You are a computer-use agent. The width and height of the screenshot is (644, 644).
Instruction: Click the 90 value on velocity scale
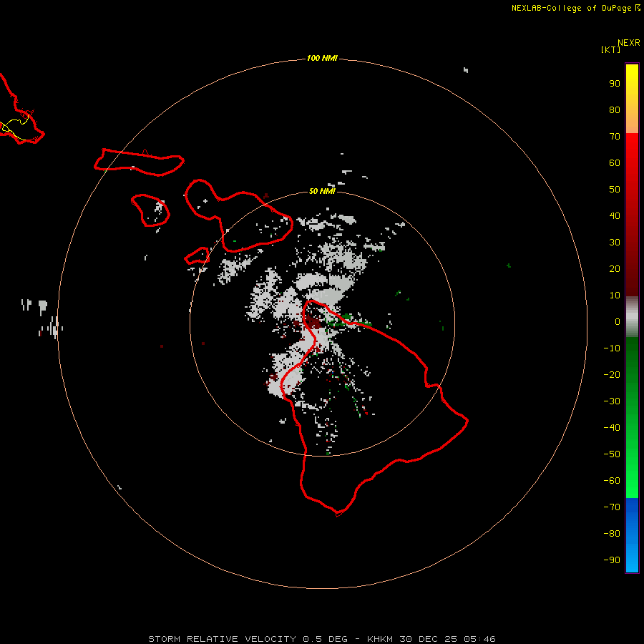point(615,84)
